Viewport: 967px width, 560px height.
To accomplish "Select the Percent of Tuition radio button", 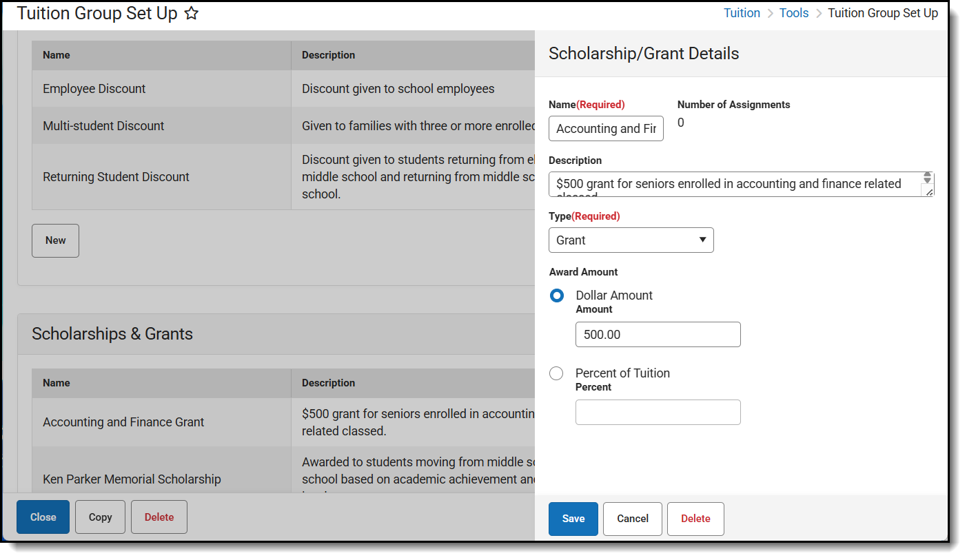I will (556, 373).
